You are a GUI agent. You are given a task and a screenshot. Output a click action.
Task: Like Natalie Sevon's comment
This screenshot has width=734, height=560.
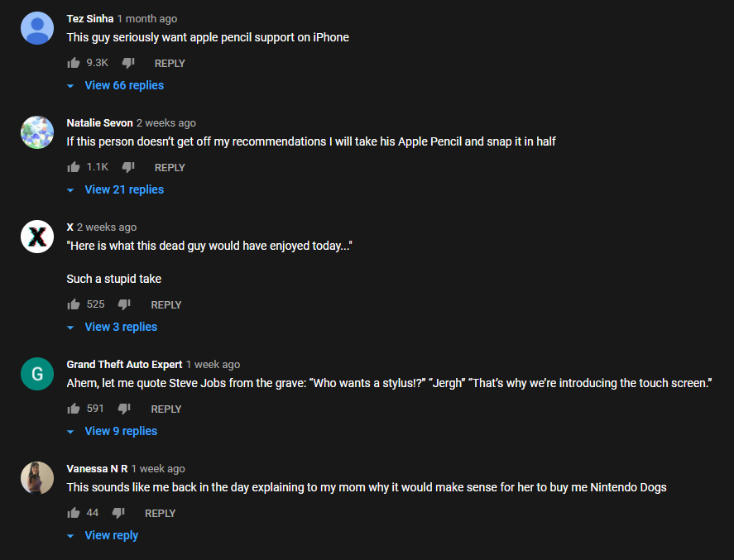[x=74, y=167]
